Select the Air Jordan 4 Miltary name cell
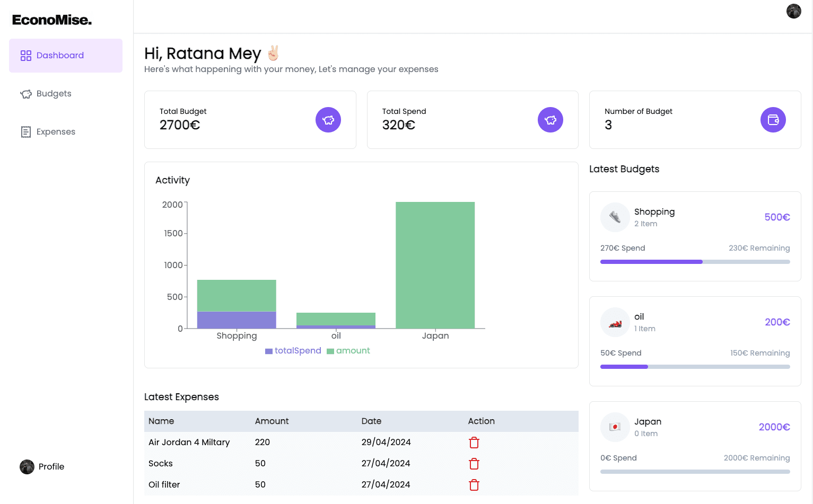Image resolution: width=813 pixels, height=504 pixels. (x=189, y=443)
